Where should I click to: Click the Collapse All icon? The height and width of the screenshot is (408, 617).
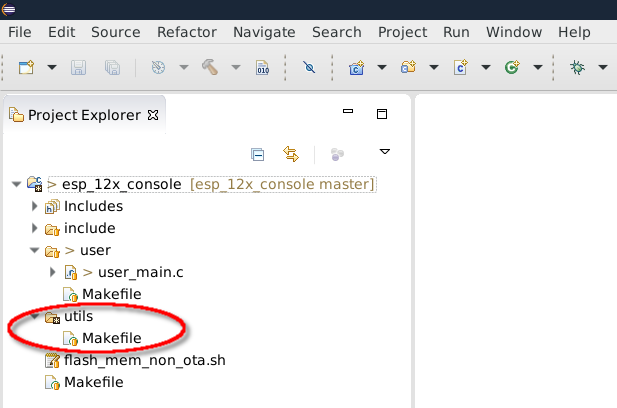[x=258, y=155]
